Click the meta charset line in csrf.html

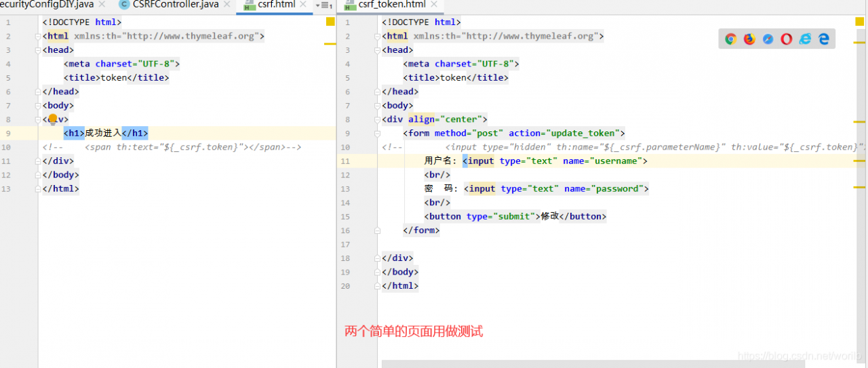click(122, 64)
